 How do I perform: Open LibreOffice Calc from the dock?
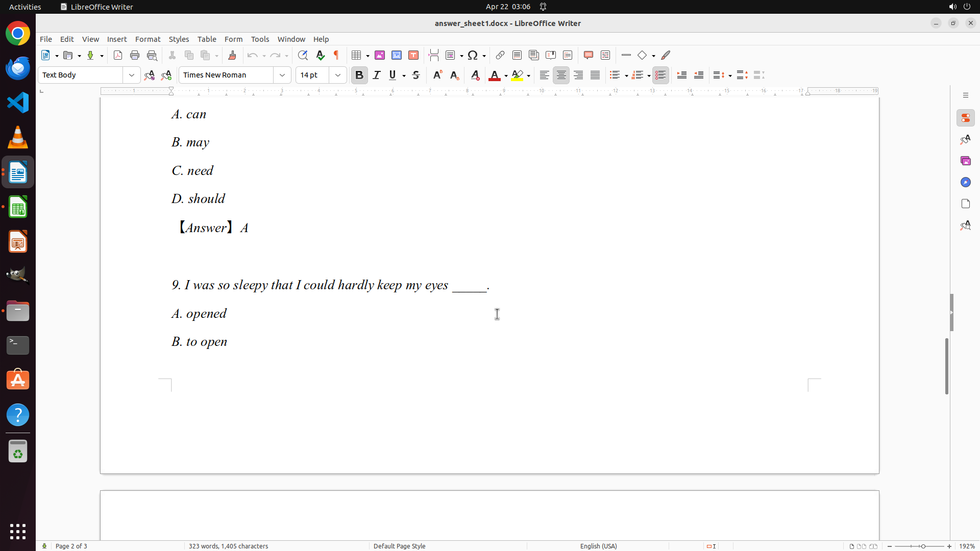pos(18,208)
